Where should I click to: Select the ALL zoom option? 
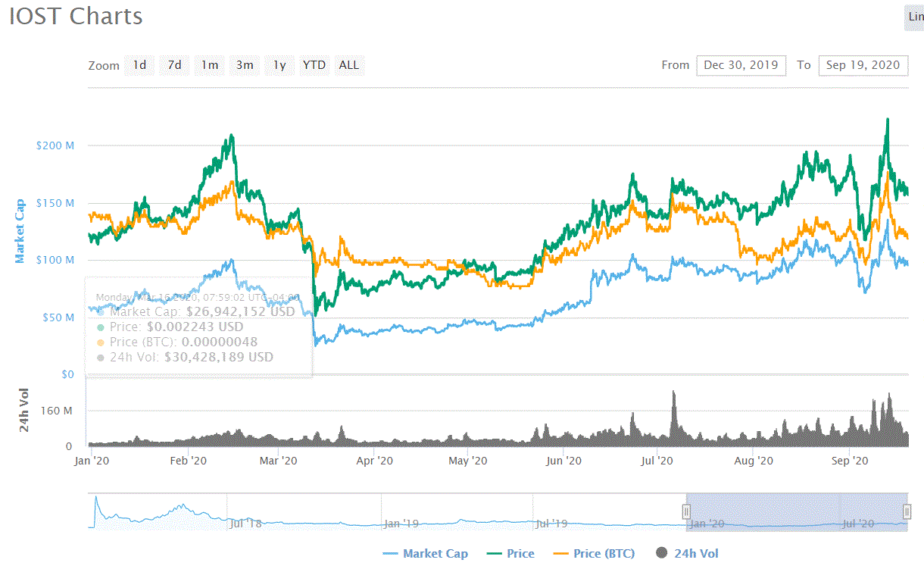[x=349, y=65]
